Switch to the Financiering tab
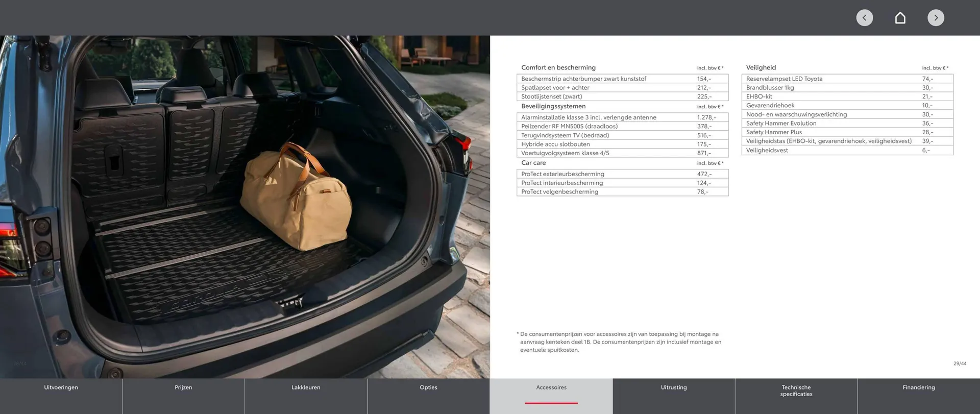Screen dimensions: 980x414 [x=919, y=396]
